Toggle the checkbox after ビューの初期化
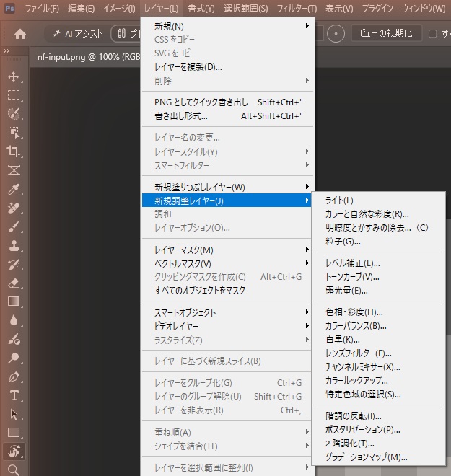Screen dimensions: 451x476 pyautogui.click(x=432, y=33)
